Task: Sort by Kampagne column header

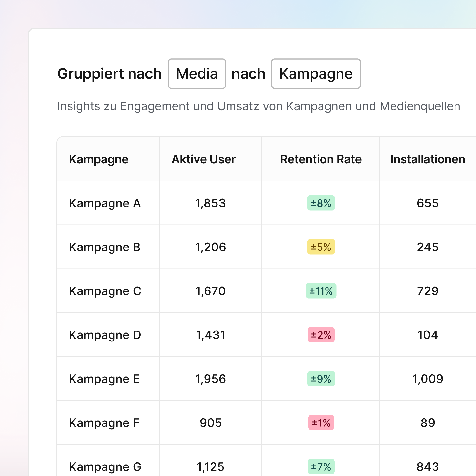Action: tap(99, 159)
